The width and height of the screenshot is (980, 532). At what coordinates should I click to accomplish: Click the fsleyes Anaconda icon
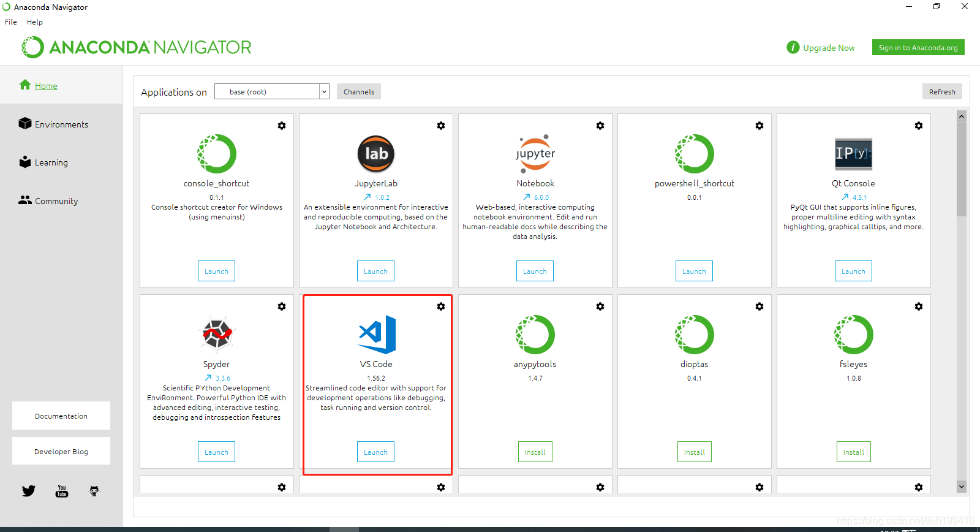[x=854, y=335]
